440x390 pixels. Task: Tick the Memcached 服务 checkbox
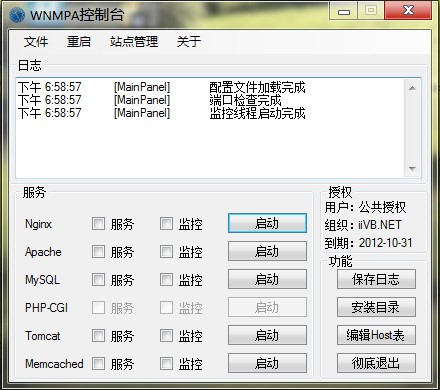click(x=98, y=364)
